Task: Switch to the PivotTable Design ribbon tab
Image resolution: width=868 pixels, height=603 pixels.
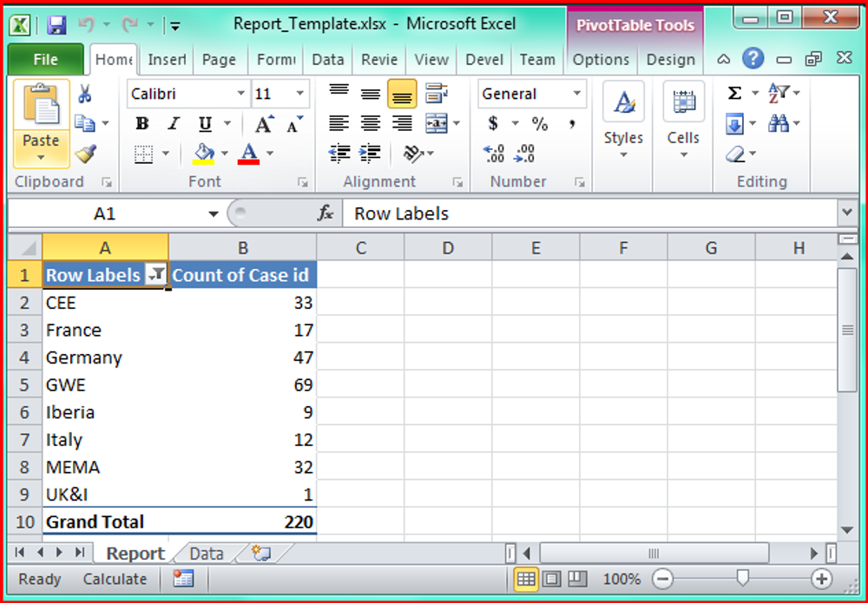Action: coord(670,60)
